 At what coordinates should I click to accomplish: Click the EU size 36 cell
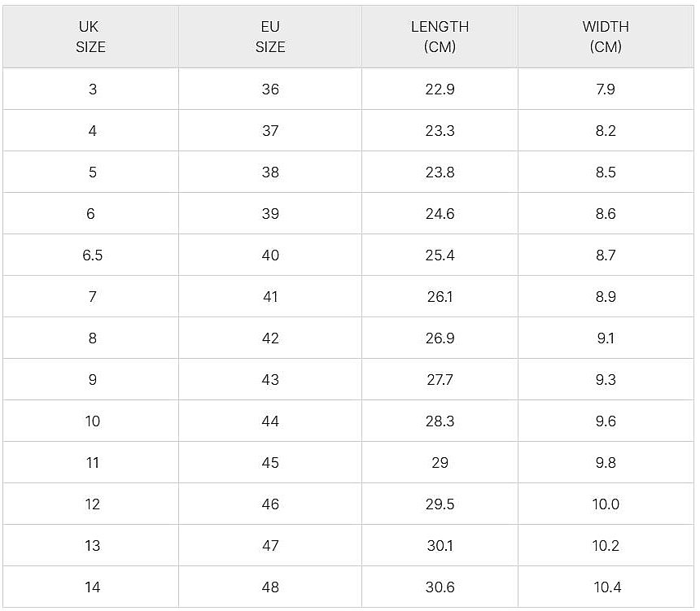coord(270,89)
